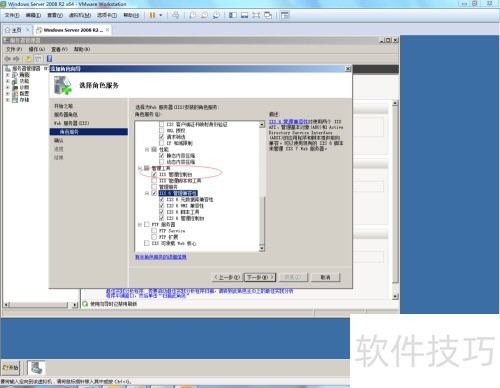Click the 开始 Start button in the guest taskbar
This screenshot has height=388, width=500.
(10, 368)
